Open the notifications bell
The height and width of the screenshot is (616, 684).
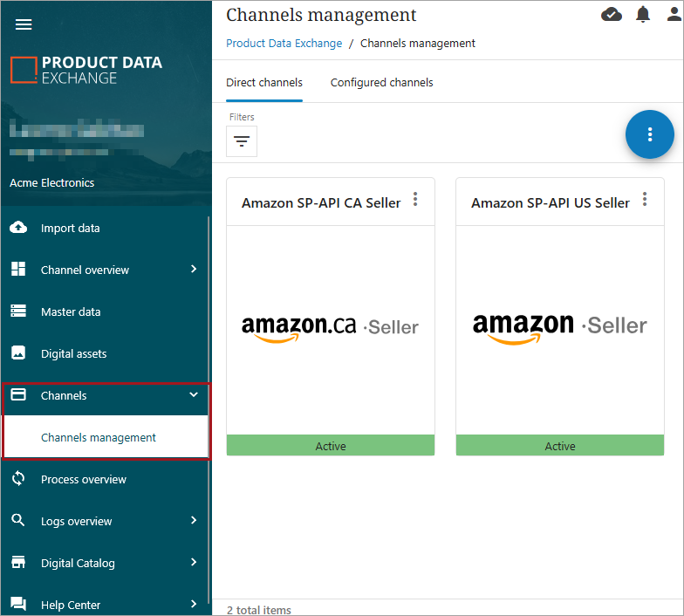pyautogui.click(x=643, y=14)
